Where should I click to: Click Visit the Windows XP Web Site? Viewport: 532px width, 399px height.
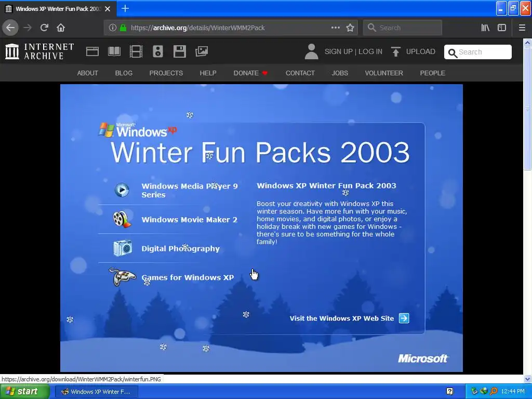[x=342, y=318]
